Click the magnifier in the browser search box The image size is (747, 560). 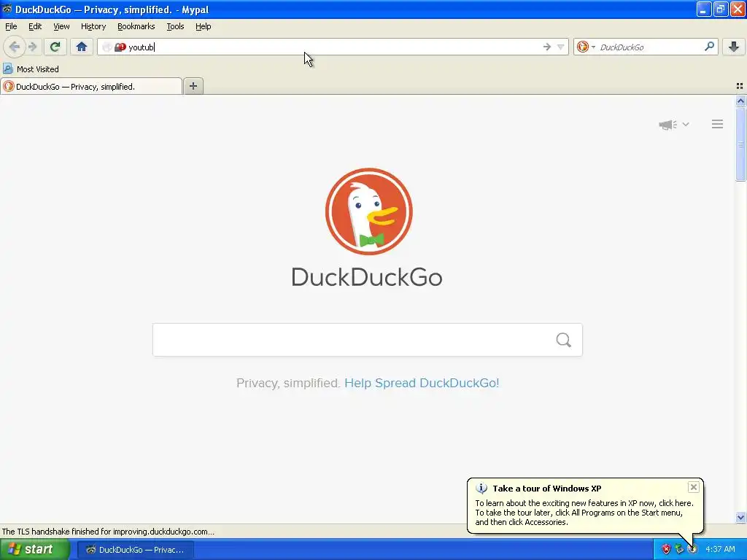click(x=709, y=47)
